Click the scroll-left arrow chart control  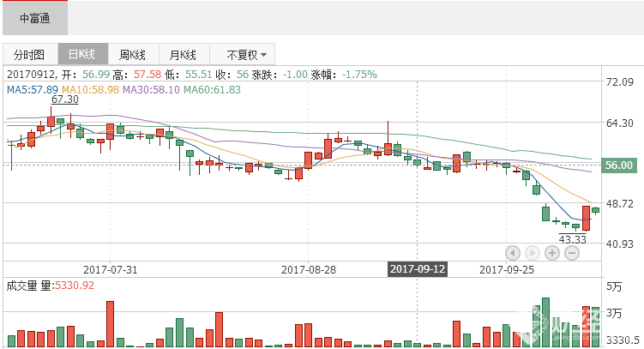(x=513, y=253)
